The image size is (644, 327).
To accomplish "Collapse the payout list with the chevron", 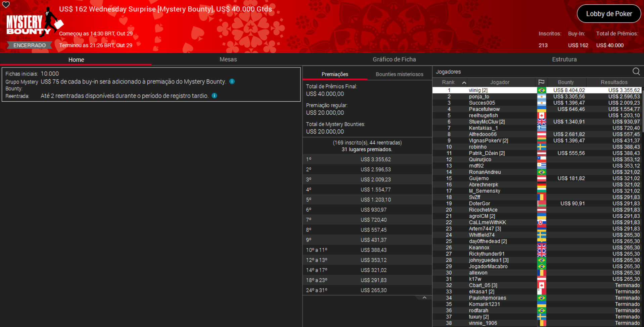I will pos(424,297).
